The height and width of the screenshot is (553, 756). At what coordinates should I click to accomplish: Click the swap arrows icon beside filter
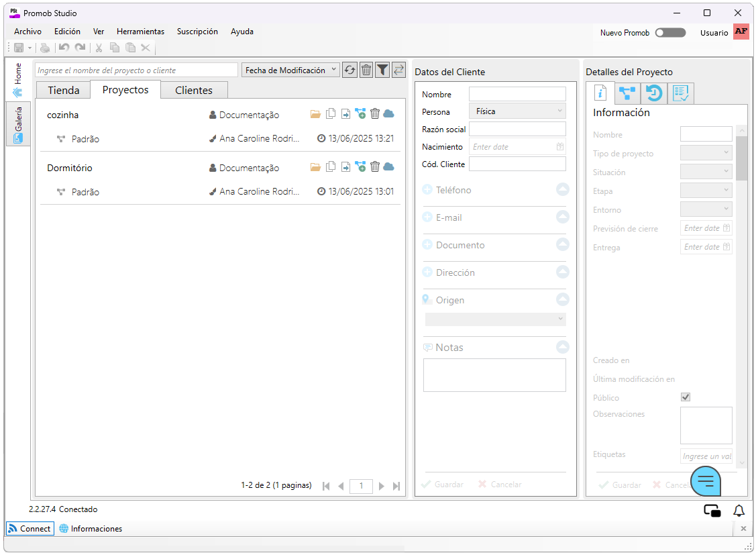click(x=398, y=70)
